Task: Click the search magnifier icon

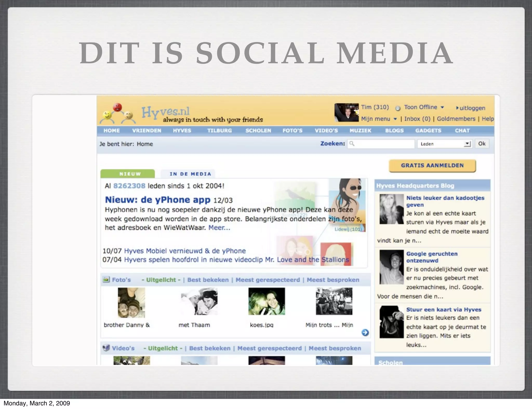Action: click(352, 144)
